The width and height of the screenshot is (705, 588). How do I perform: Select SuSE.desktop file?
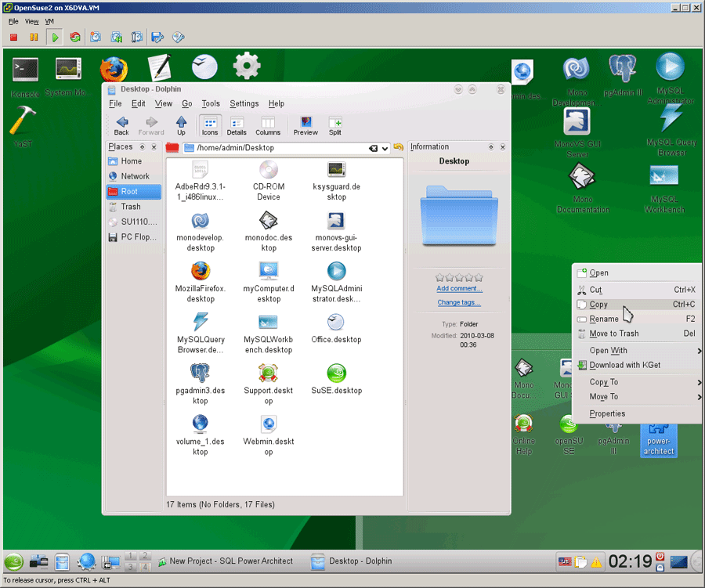336,379
